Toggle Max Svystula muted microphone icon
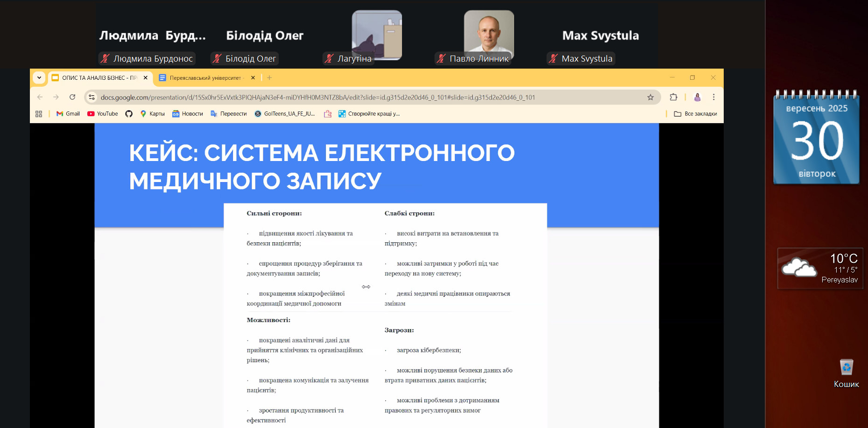 pyautogui.click(x=553, y=59)
